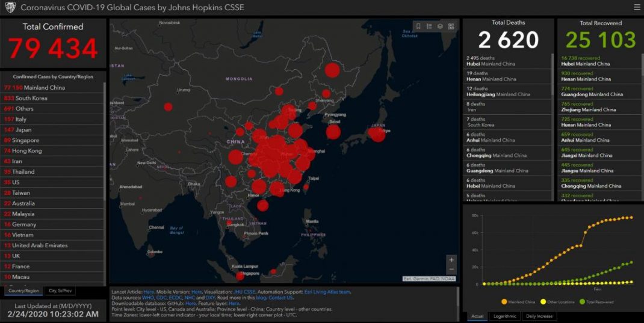Open the ECDC data source link

(175, 298)
